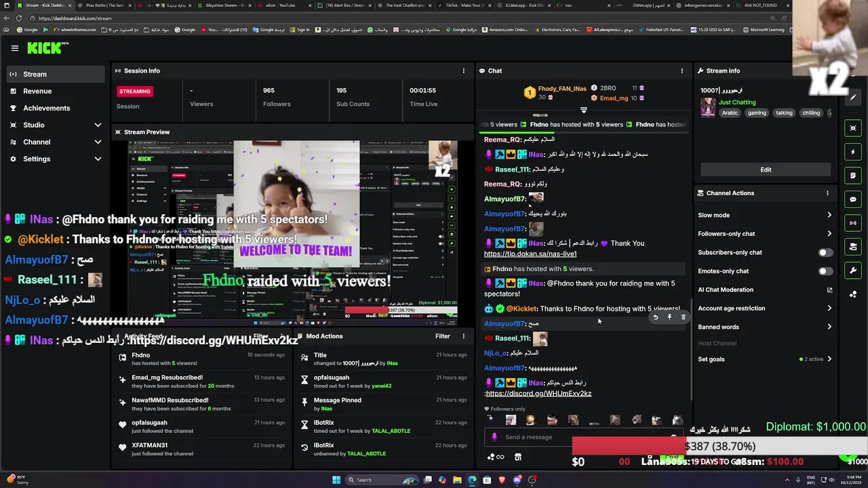Open the Windows Start menu

(x=336, y=480)
